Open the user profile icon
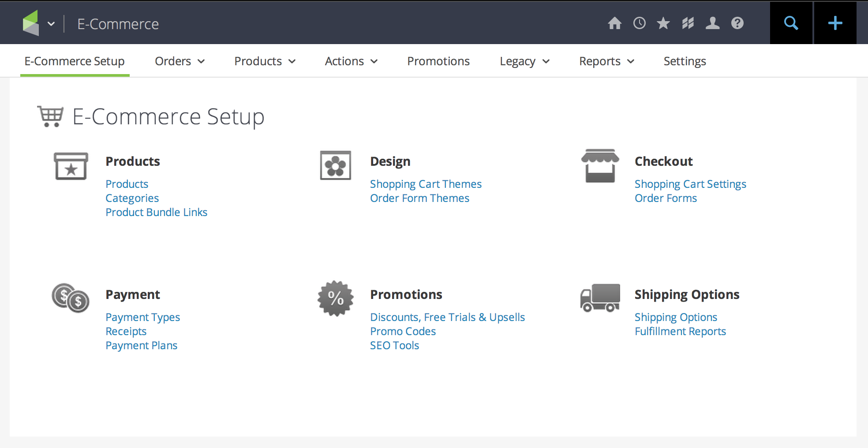868x448 pixels. coord(712,23)
